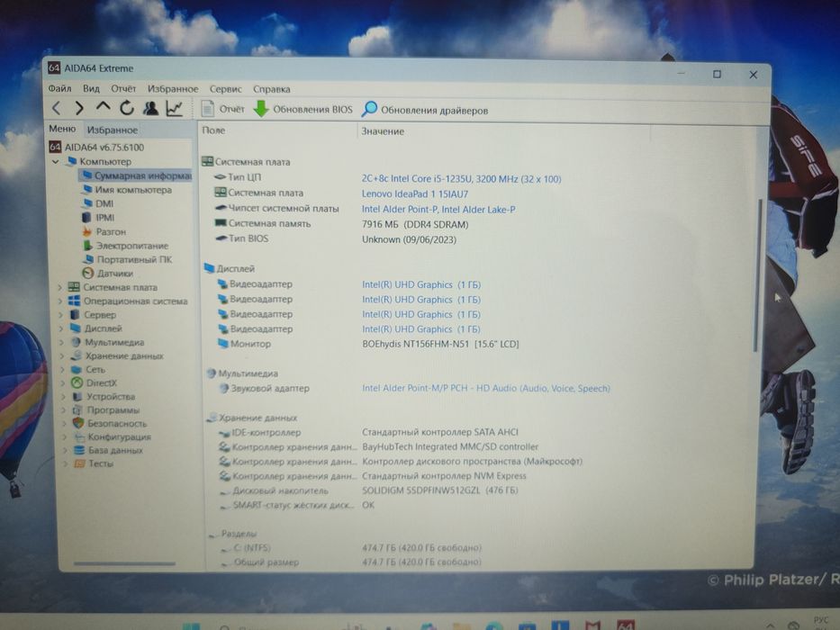Select AIDA64 v6.75.6100 root node
This screenshot has height=630, width=840.
(x=97, y=147)
